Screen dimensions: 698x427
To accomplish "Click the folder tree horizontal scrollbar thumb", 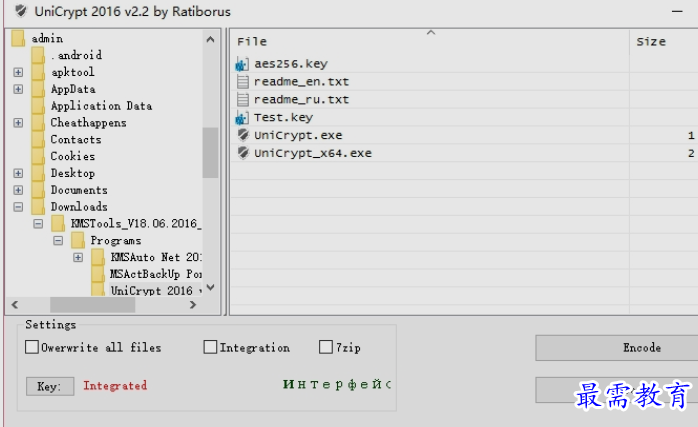I will pos(93,305).
